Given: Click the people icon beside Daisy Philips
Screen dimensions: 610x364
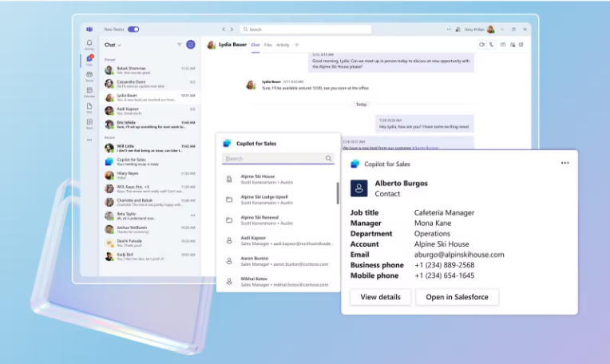Looking at the screenshot, I should click(x=457, y=30).
